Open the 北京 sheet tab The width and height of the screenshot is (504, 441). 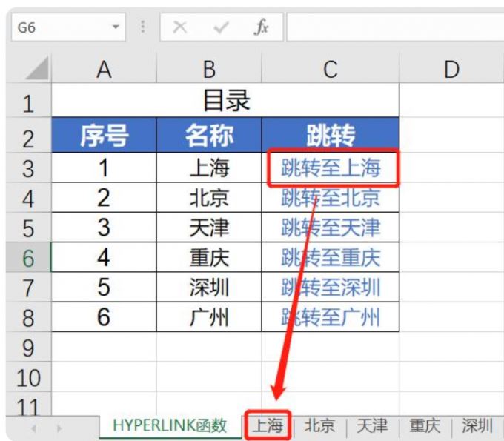pos(320,425)
